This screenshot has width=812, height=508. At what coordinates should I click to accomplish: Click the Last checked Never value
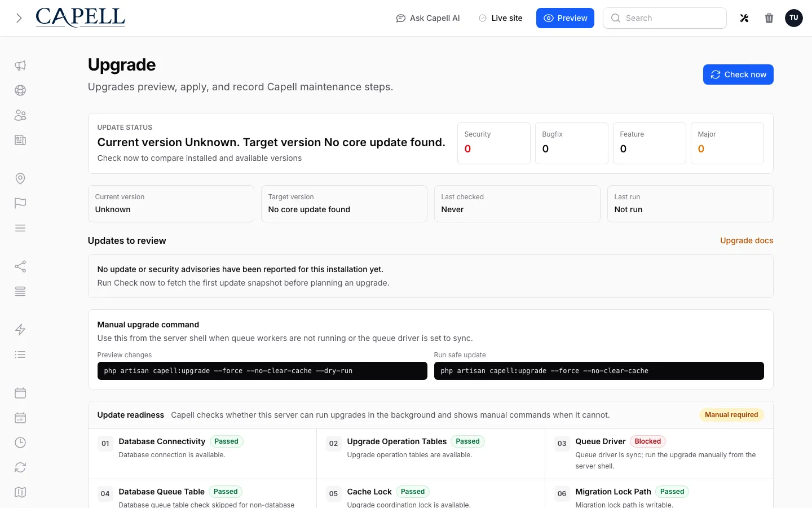coord(452,209)
